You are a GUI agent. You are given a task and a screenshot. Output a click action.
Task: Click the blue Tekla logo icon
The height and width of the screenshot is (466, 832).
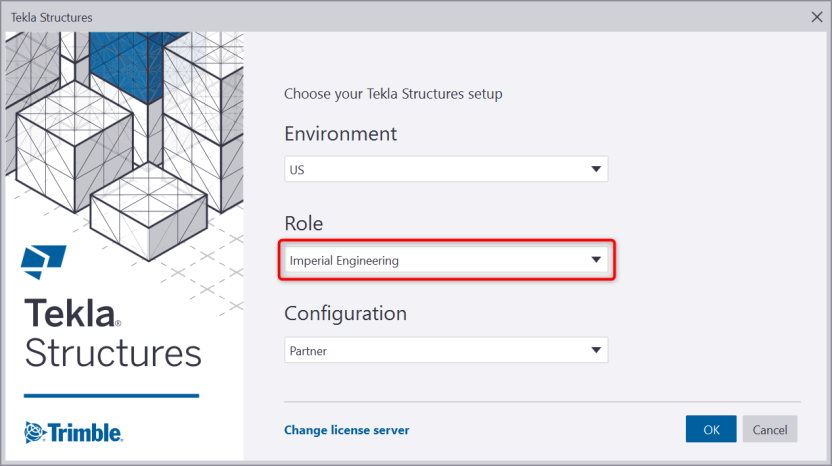43,260
